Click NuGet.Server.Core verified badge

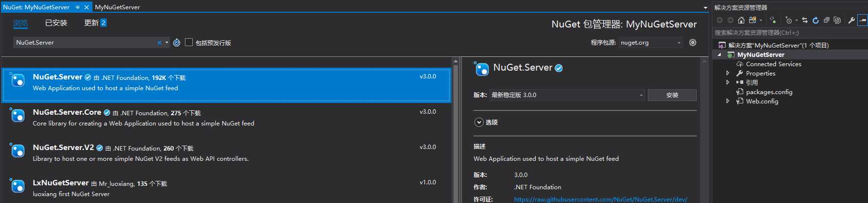pos(107,113)
